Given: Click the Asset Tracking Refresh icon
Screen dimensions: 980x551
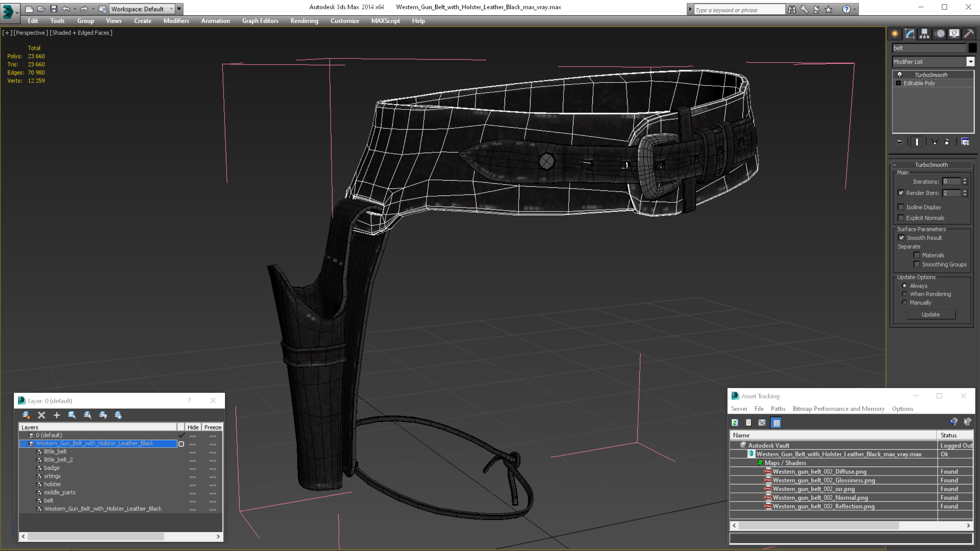Looking at the screenshot, I should [735, 422].
